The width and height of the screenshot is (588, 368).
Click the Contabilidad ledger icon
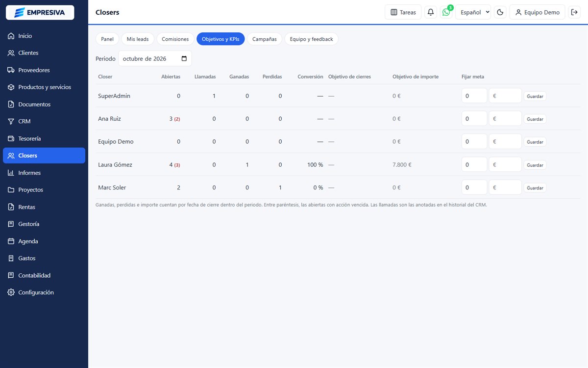(11, 275)
